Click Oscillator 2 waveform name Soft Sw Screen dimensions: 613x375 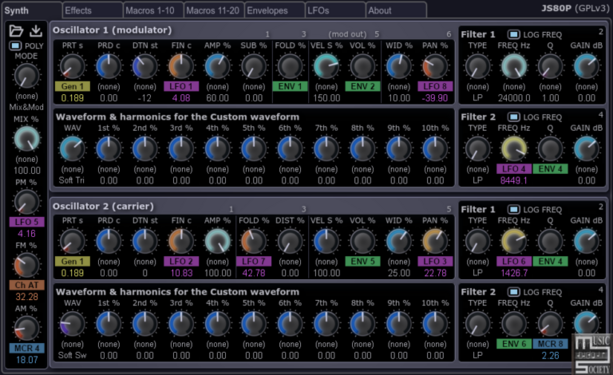click(72, 355)
